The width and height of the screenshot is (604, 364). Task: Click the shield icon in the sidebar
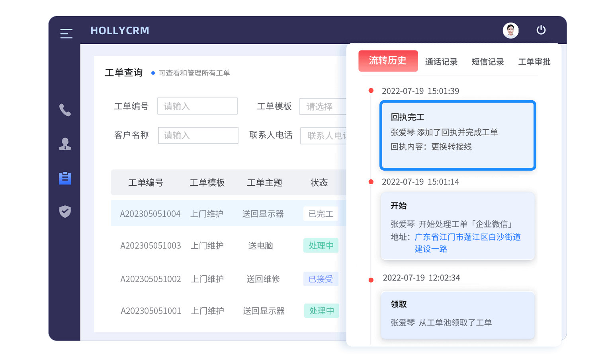pos(65,212)
